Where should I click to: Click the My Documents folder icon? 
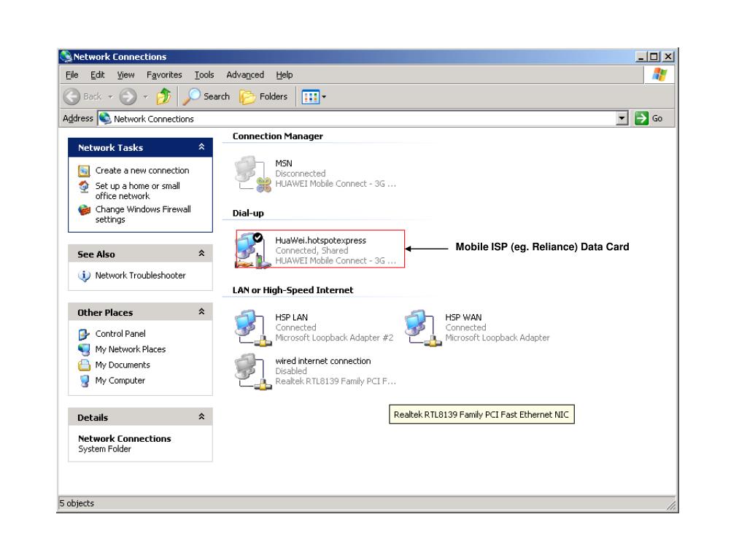[x=84, y=365]
